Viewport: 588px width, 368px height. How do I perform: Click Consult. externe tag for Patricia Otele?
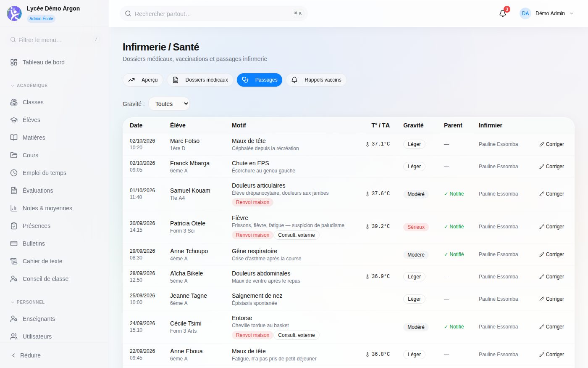[297, 235]
